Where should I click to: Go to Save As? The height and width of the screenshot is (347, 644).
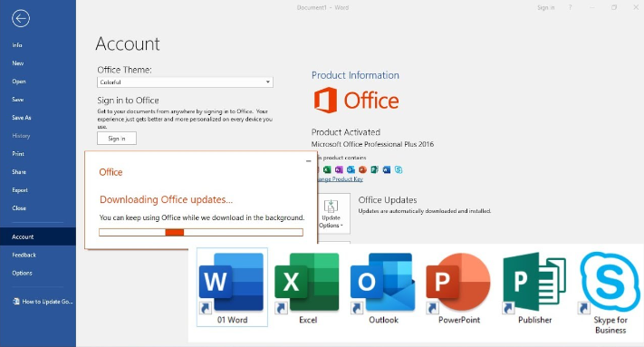click(22, 118)
